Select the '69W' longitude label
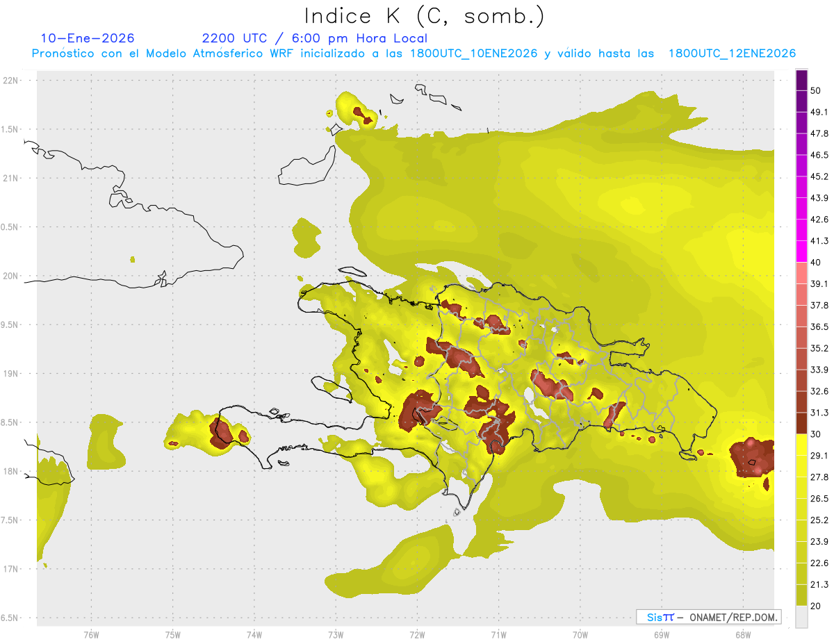 point(661,635)
